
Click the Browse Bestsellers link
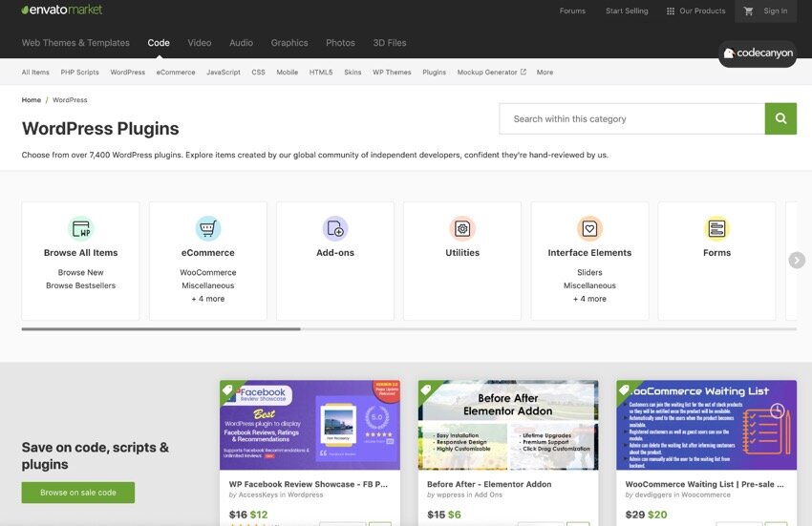pyautogui.click(x=81, y=285)
